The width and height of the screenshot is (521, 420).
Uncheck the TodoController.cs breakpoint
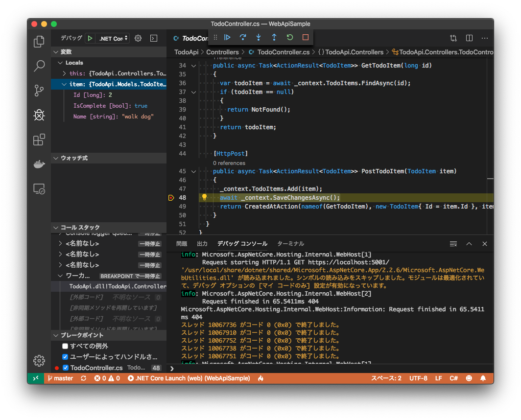(66, 368)
